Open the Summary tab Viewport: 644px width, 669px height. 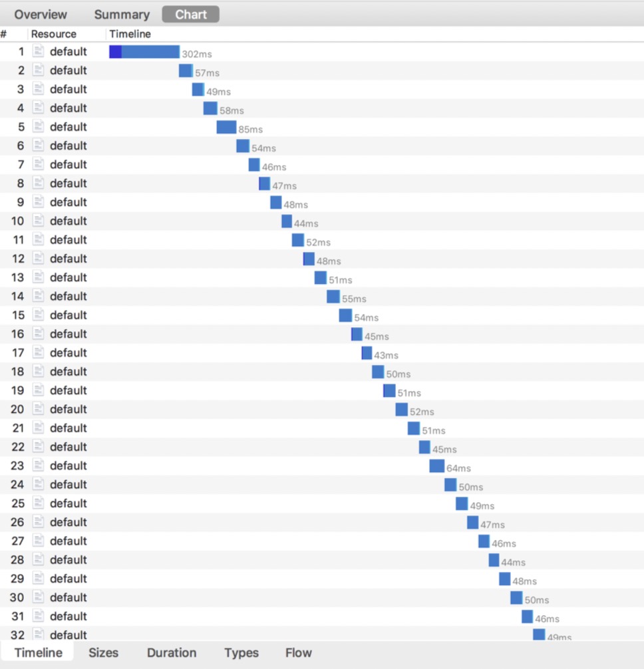point(122,15)
